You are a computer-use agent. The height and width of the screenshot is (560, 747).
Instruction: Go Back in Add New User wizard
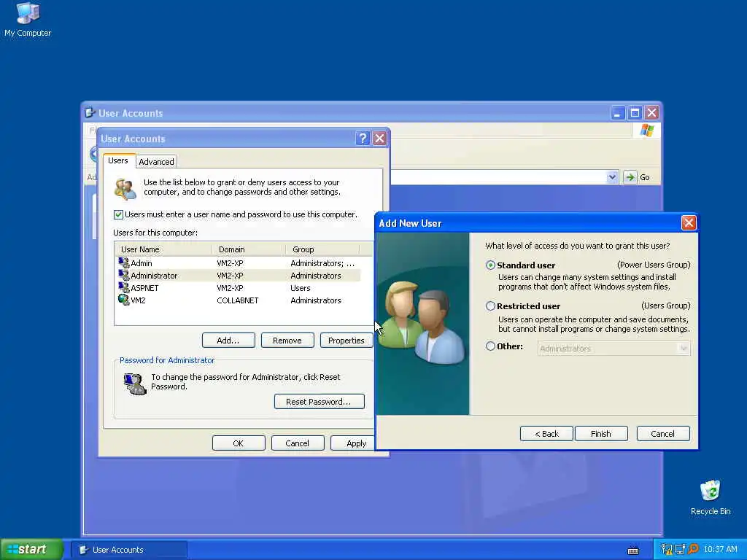[546, 434]
